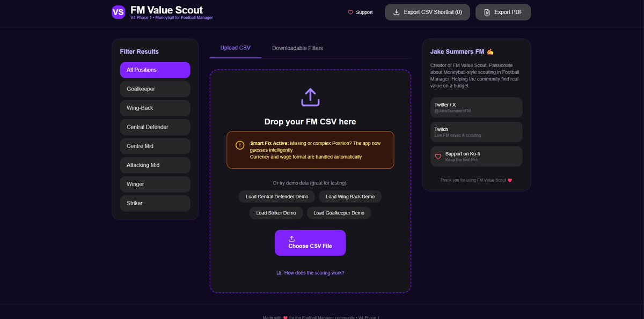Load Striker Demo data
Image resolution: width=644 pixels, height=319 pixels.
[x=276, y=213]
